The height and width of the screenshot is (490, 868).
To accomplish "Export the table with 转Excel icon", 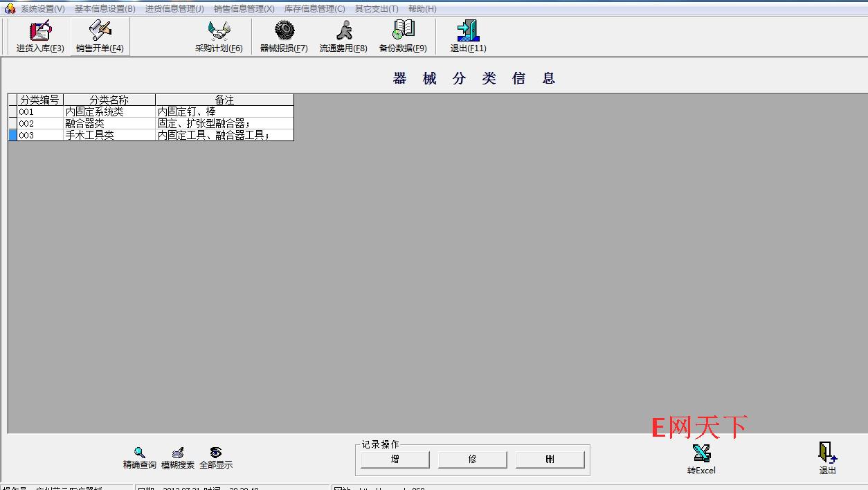I will point(701,460).
